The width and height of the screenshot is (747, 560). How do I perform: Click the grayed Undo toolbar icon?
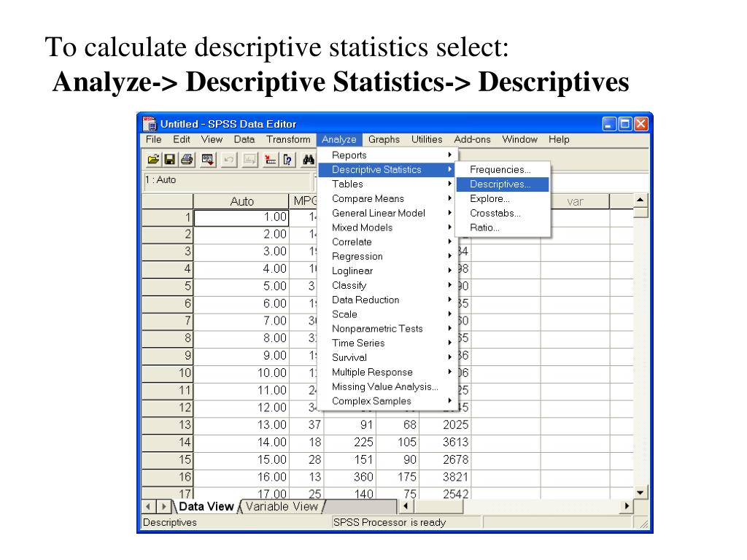click(x=228, y=160)
